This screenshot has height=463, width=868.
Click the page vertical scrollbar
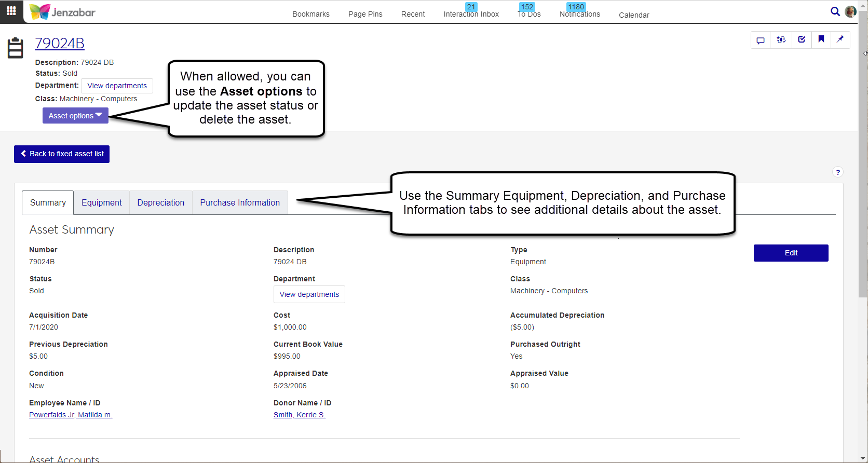[x=863, y=156]
